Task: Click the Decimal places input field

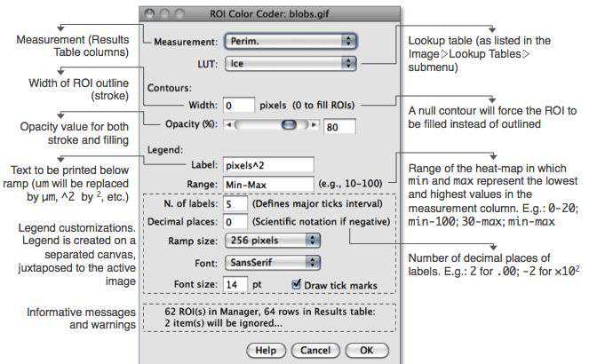Action: click(235, 220)
